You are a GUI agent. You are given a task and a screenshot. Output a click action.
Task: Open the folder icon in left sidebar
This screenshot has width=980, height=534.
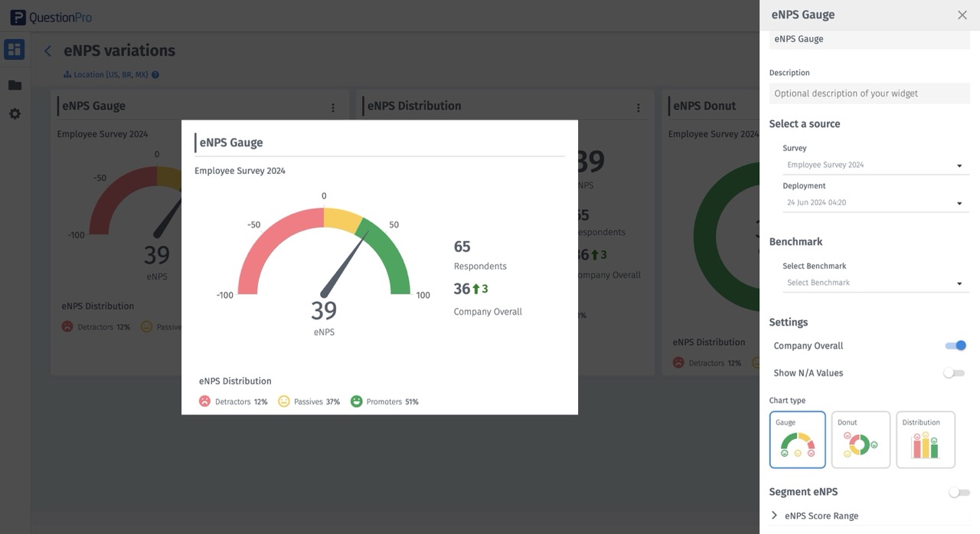point(15,85)
